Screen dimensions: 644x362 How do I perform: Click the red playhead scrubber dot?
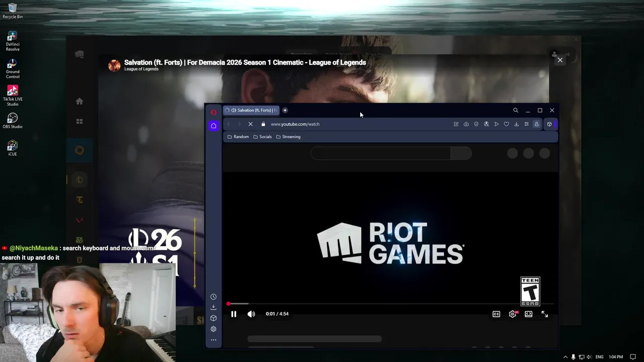pos(228,304)
